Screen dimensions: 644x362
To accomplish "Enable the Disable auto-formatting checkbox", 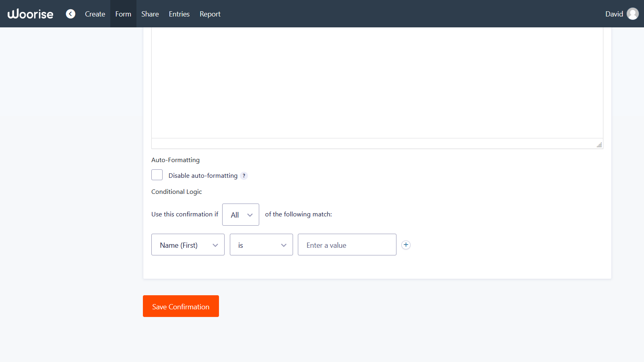I will pyautogui.click(x=157, y=175).
